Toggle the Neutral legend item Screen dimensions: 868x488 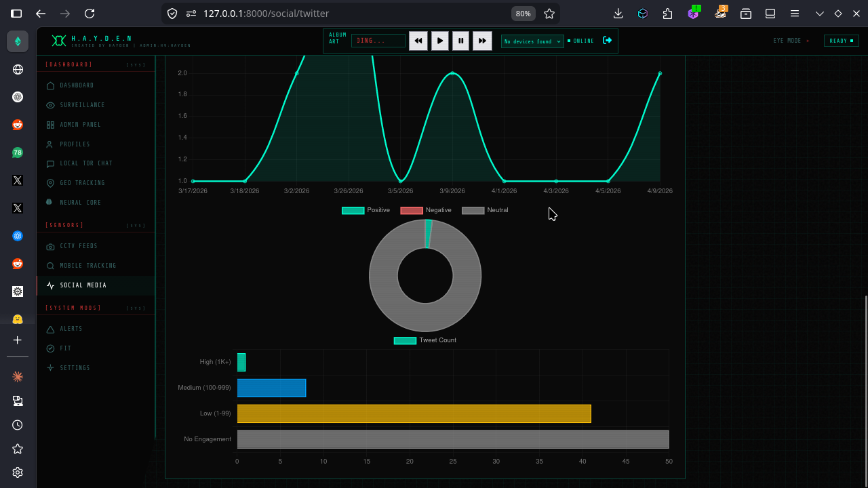(485, 210)
